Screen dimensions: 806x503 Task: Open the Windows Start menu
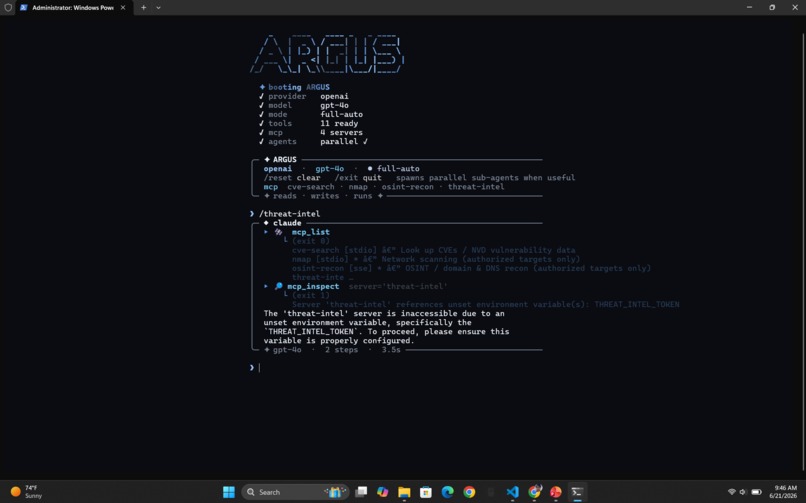(229, 492)
